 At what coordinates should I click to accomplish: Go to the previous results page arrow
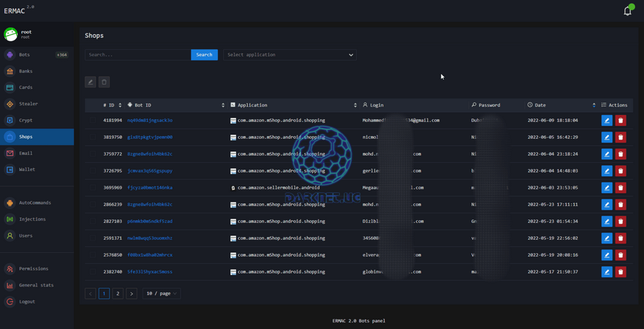point(91,294)
